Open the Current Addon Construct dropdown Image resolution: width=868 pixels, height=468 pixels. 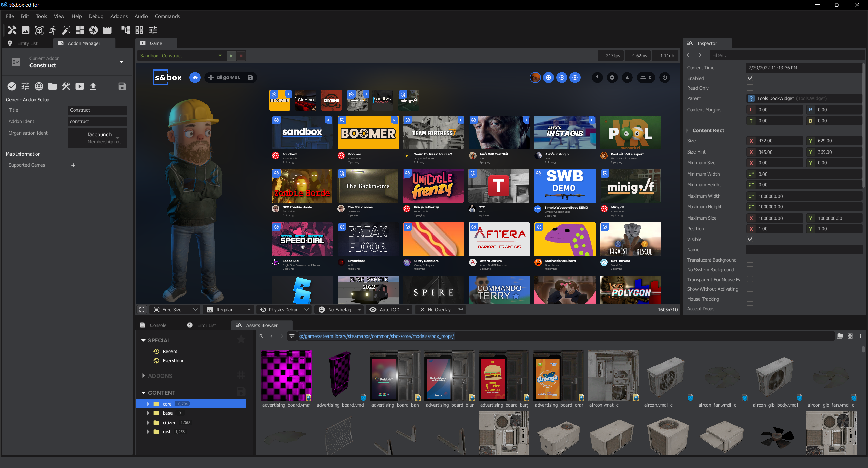pyautogui.click(x=67, y=62)
